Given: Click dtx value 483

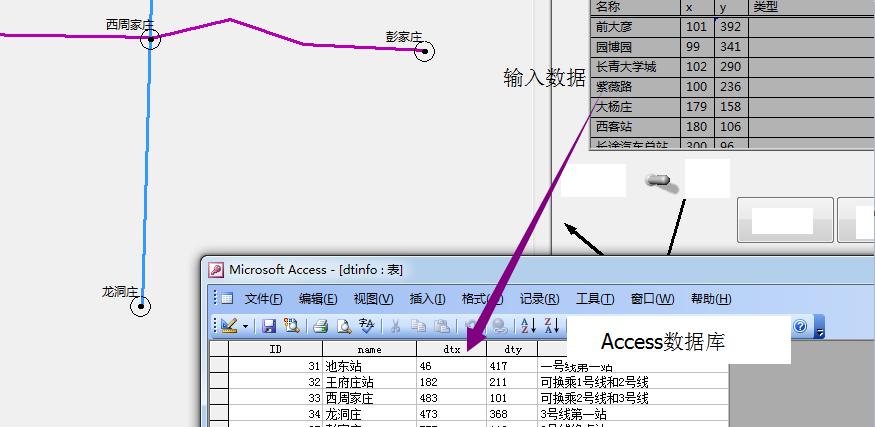Looking at the screenshot, I should (451, 399).
